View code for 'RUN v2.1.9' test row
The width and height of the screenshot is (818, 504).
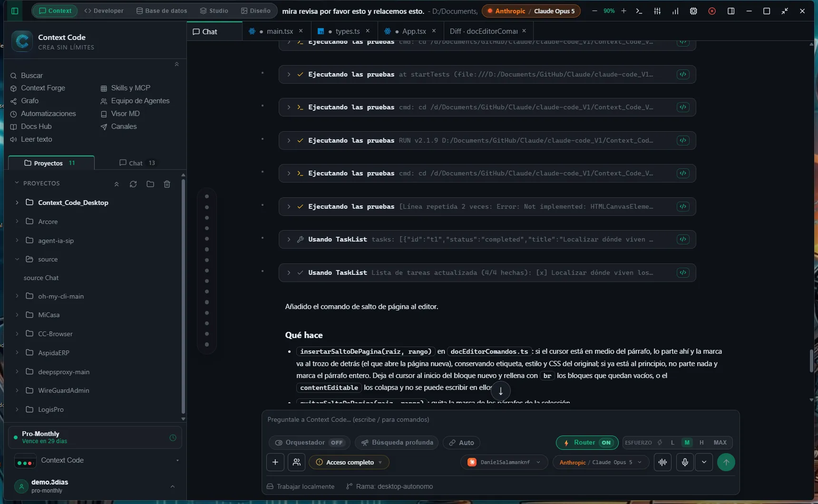[683, 140]
